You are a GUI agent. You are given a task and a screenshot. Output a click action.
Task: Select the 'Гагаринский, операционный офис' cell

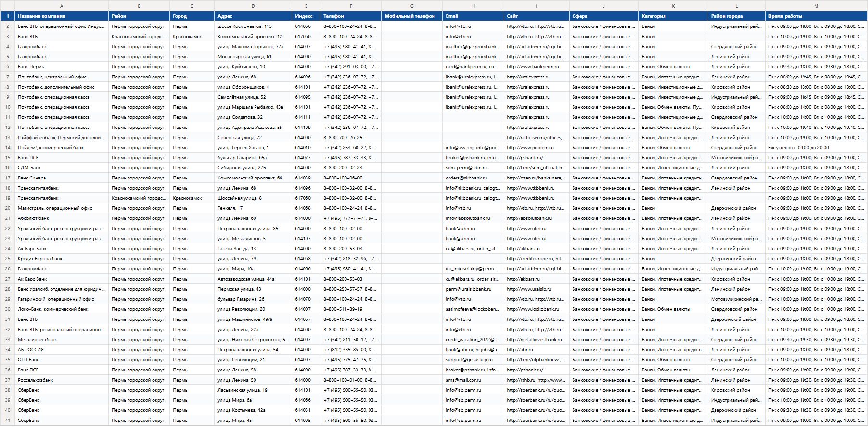tap(62, 299)
